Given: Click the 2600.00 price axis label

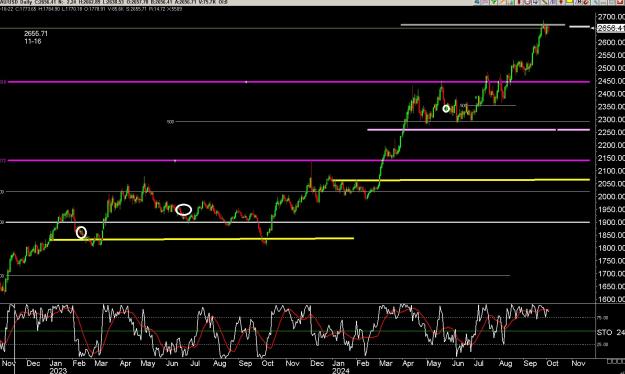Looking at the screenshot, I should pos(611,42).
